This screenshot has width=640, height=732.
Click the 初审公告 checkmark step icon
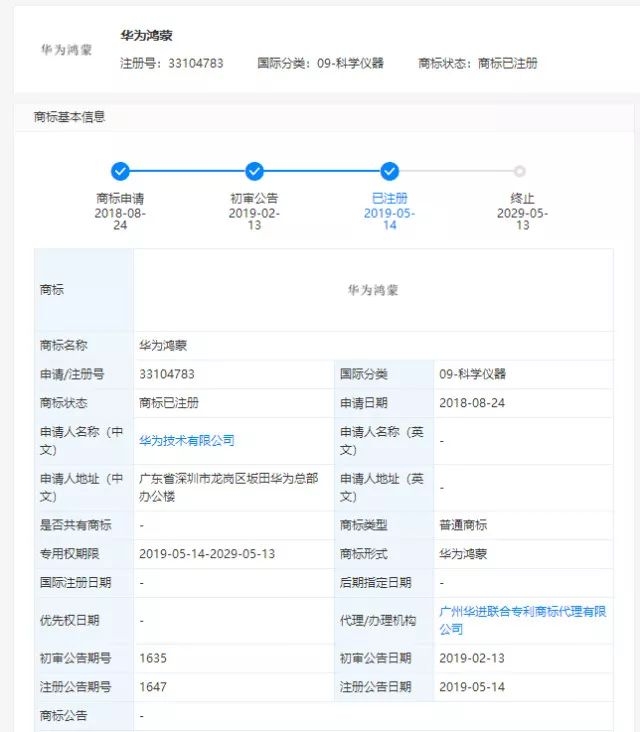click(x=254, y=171)
